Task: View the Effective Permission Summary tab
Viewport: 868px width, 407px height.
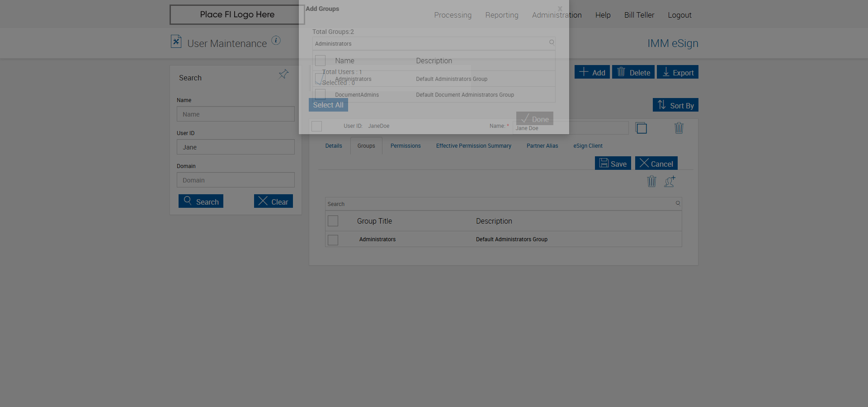Action: (x=474, y=146)
